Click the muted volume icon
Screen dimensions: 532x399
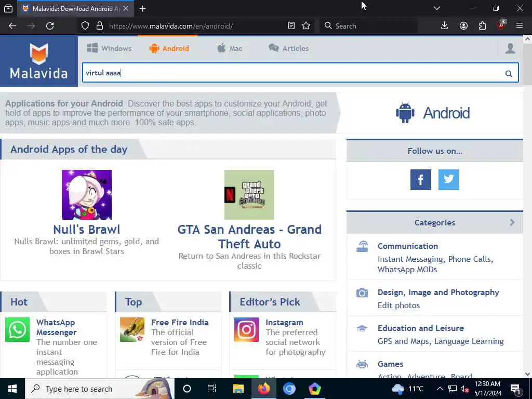pyautogui.click(x=464, y=389)
